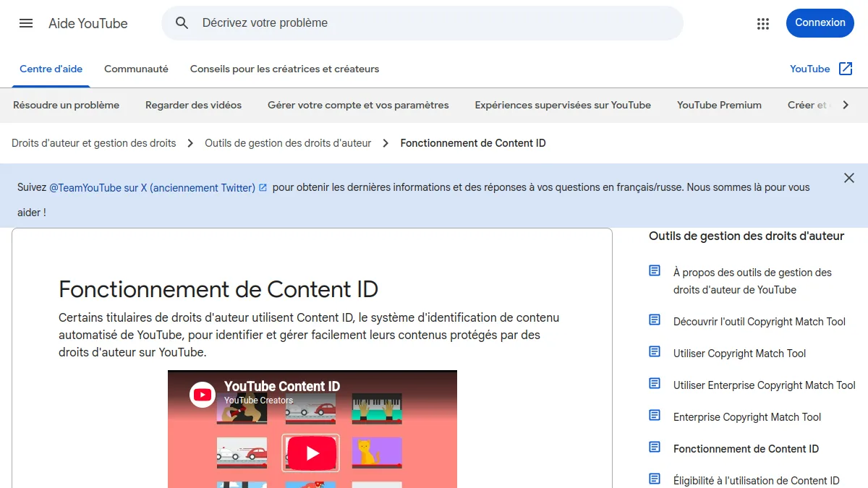Click the search magnifier icon
Screen dimensions: 868x488
click(x=182, y=23)
